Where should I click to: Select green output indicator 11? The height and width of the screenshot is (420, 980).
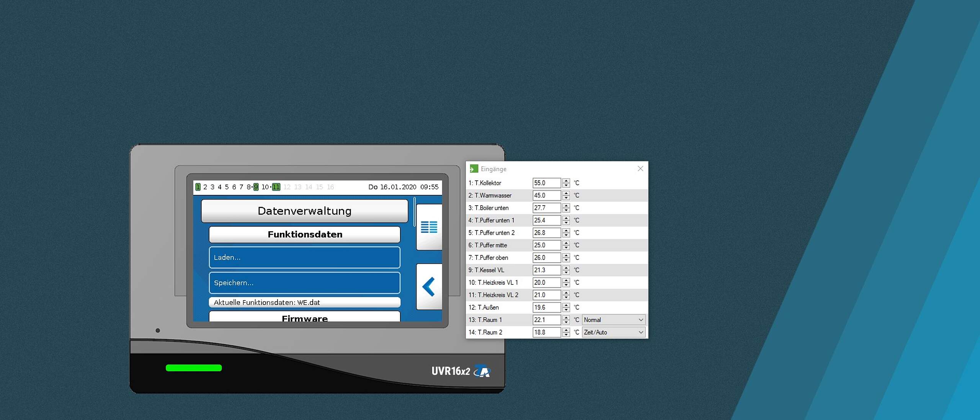tap(276, 187)
